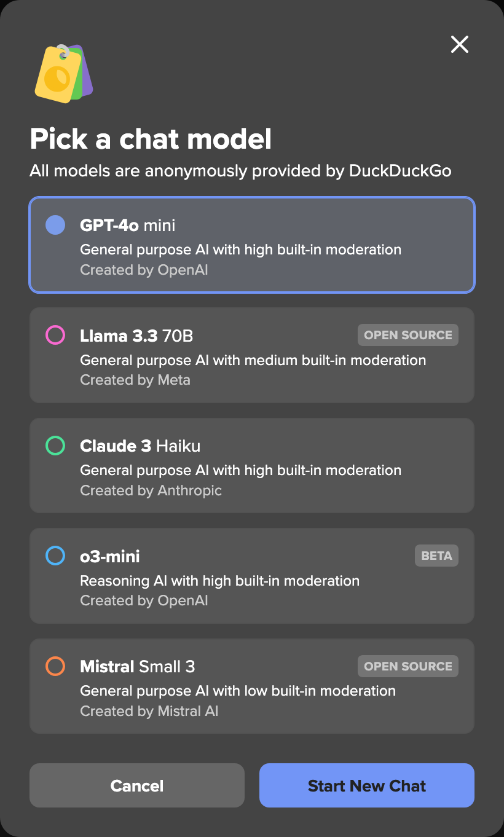Image resolution: width=504 pixels, height=837 pixels.
Task: Select the Llama 3.3 70B radio button
Action: coord(55,336)
